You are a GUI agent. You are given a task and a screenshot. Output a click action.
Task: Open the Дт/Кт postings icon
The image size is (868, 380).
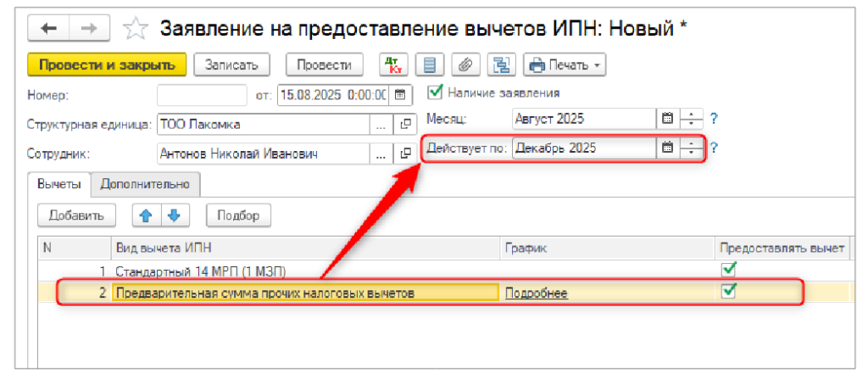[394, 64]
